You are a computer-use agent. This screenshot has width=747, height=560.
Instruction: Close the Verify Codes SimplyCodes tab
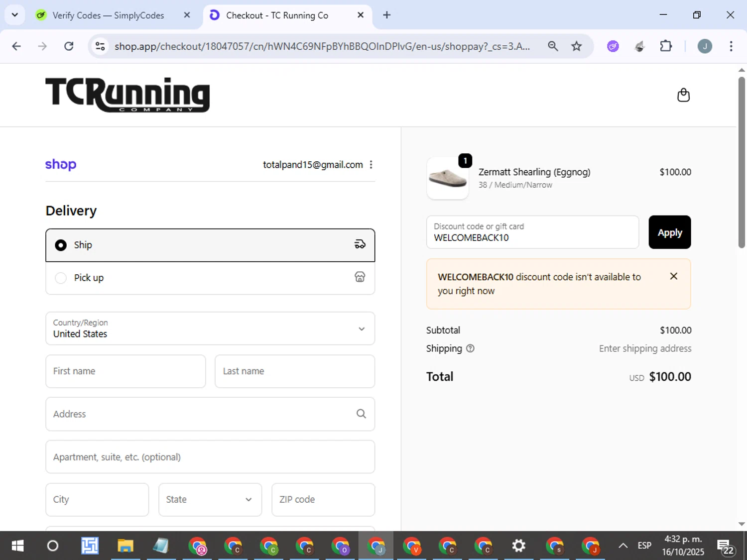187,15
